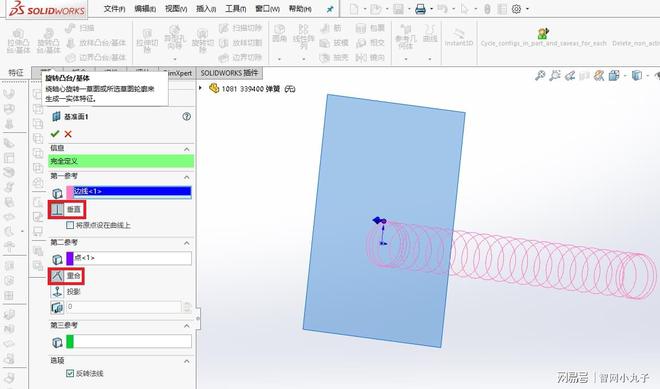The width and height of the screenshot is (660, 389).
Task: Click the zoom to fit magnifier icon
Action: (540, 75)
